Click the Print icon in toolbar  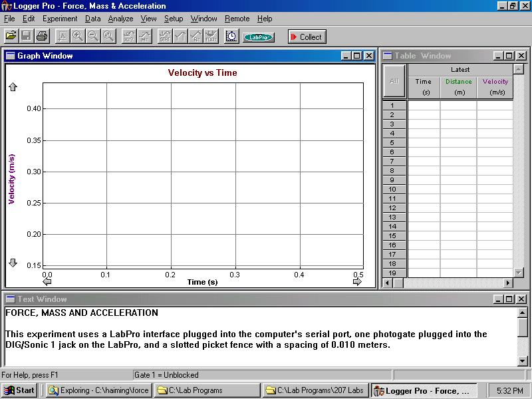point(42,36)
